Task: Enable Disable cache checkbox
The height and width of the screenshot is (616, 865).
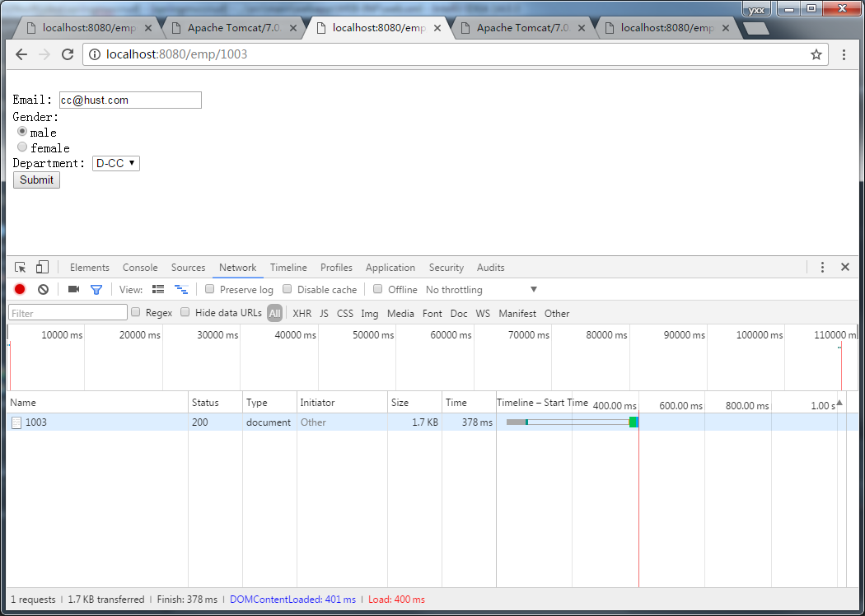Action: [287, 289]
